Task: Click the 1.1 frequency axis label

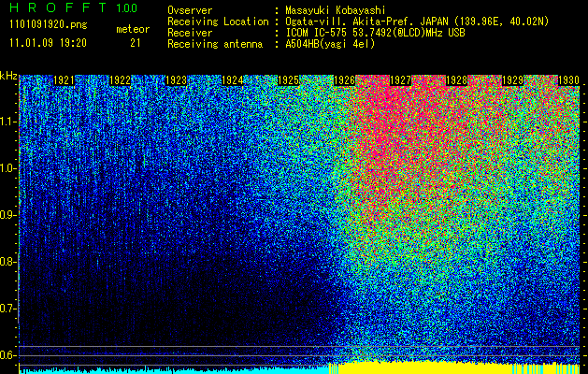Action: pyautogui.click(x=8, y=122)
